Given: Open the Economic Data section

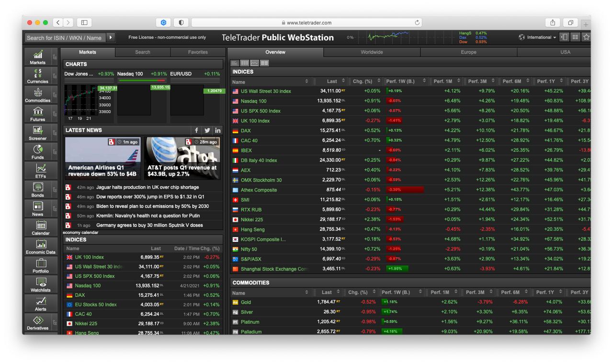Looking at the screenshot, I should [41, 247].
